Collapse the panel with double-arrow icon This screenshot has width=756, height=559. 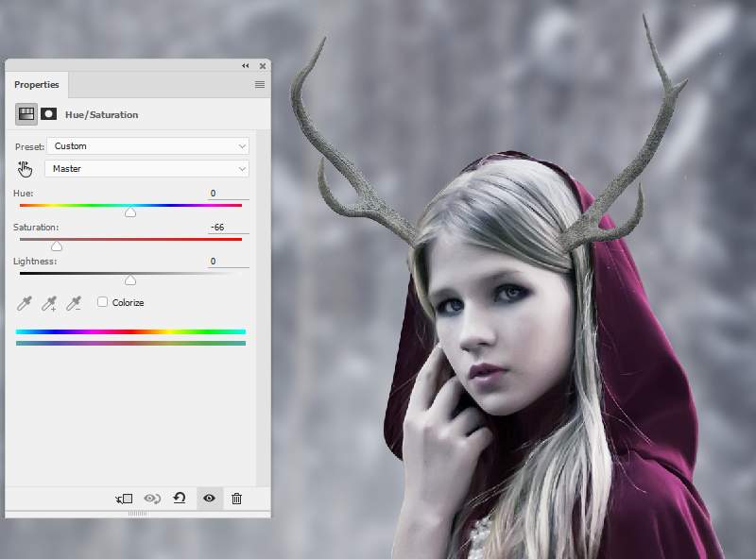246,66
